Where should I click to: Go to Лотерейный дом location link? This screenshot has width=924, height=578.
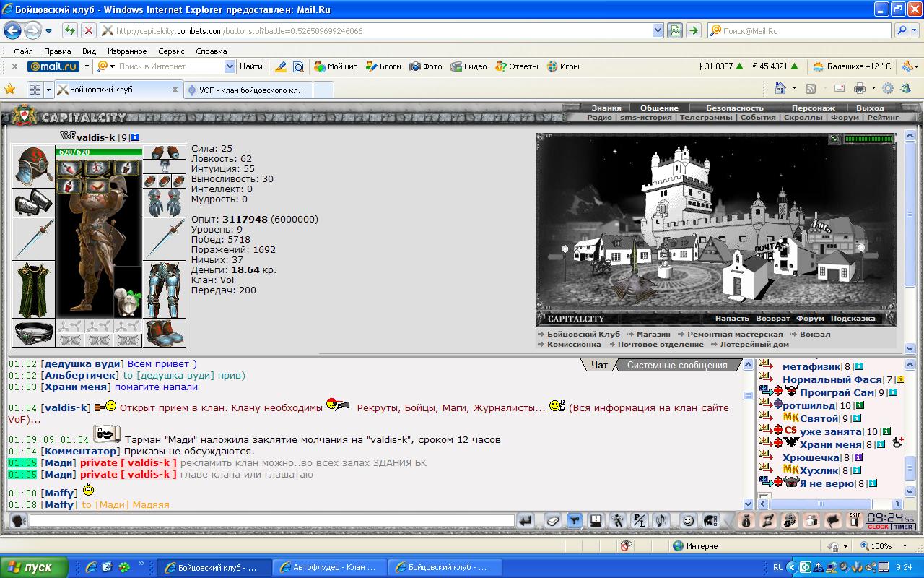coord(754,345)
